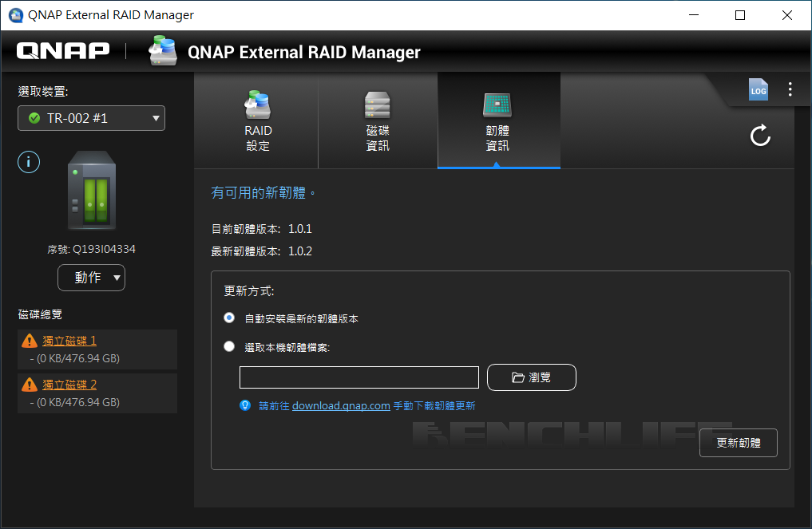812x529 pixels.
Task: Click the TR-002 NAS device image
Action: coord(92,191)
